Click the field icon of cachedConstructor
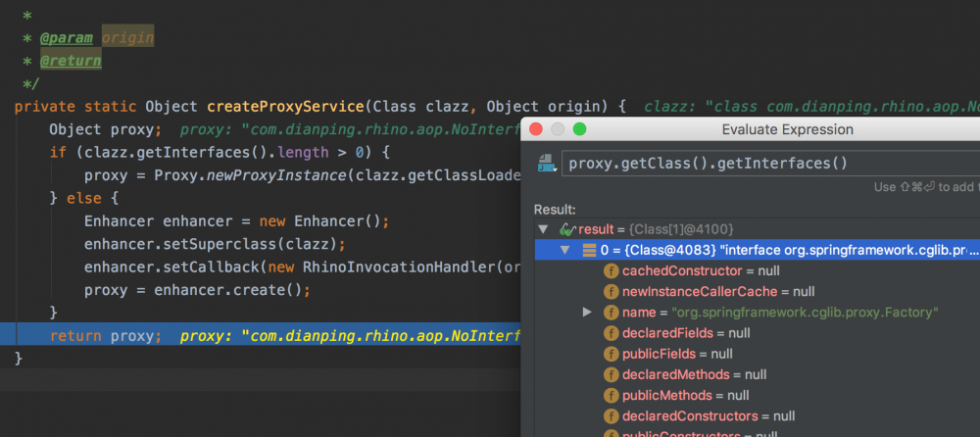This screenshot has width=980, height=437. click(611, 271)
